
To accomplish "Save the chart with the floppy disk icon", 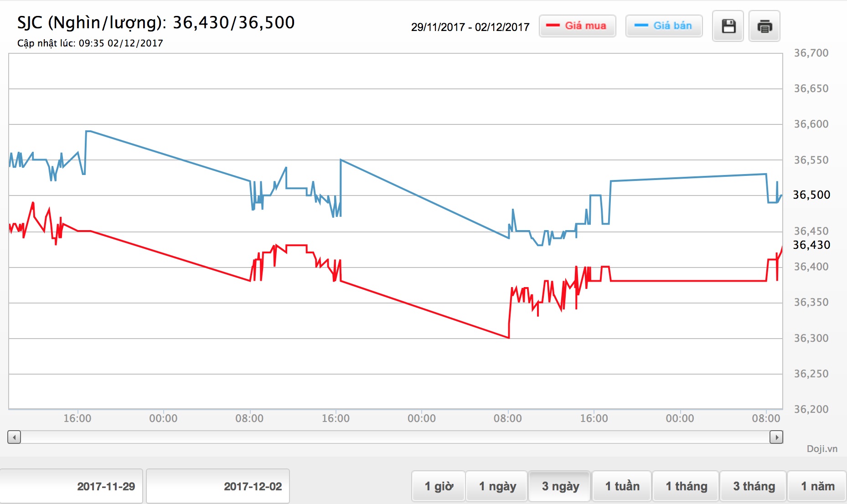I will (728, 26).
